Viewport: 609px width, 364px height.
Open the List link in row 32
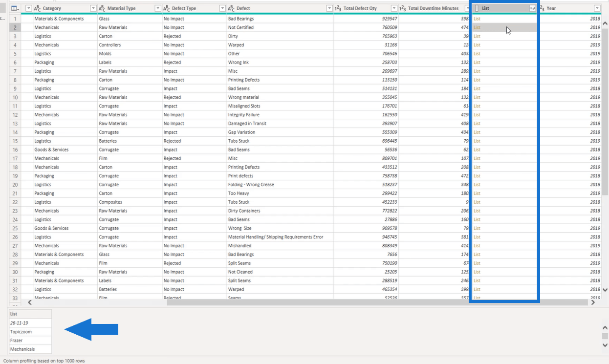pyautogui.click(x=477, y=289)
